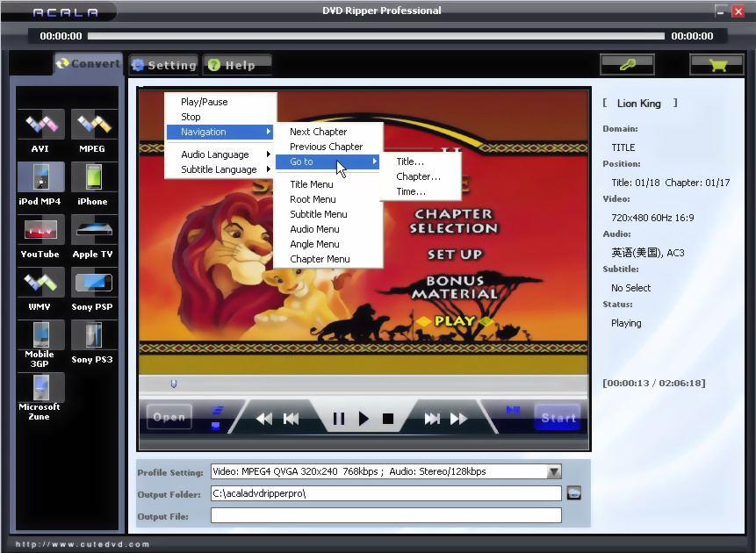This screenshot has width=756, height=553.
Task: Select Chapter... in the Go to submenu
Action: tap(418, 176)
